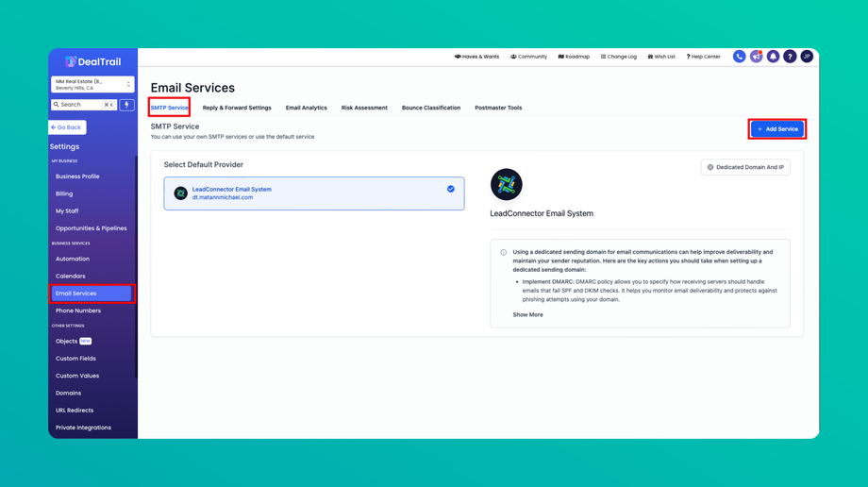This screenshot has height=487, width=868.
Task: Open the Wish List link
Action: (661, 57)
